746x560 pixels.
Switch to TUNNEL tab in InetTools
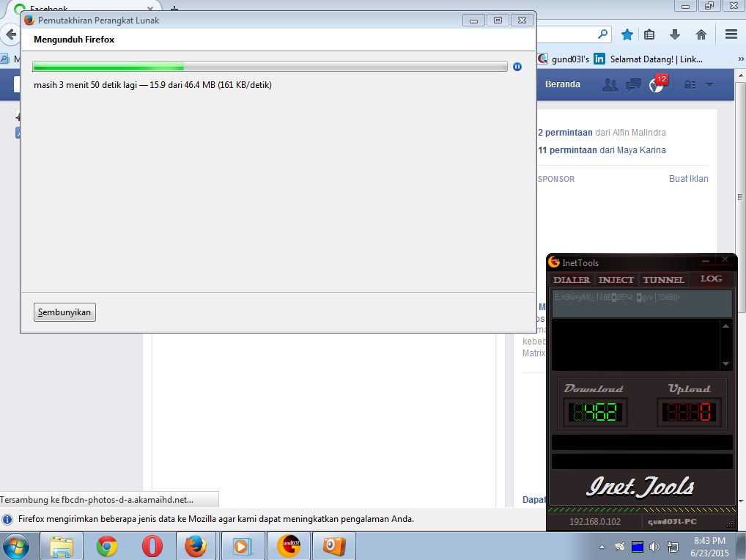pyautogui.click(x=663, y=280)
